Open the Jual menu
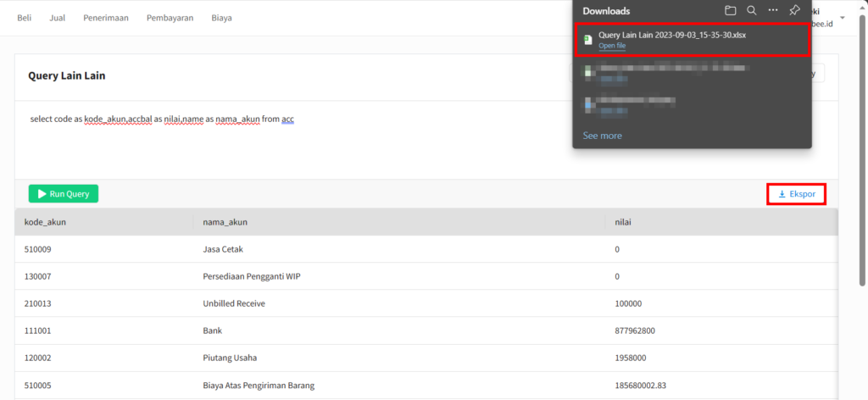 point(58,18)
